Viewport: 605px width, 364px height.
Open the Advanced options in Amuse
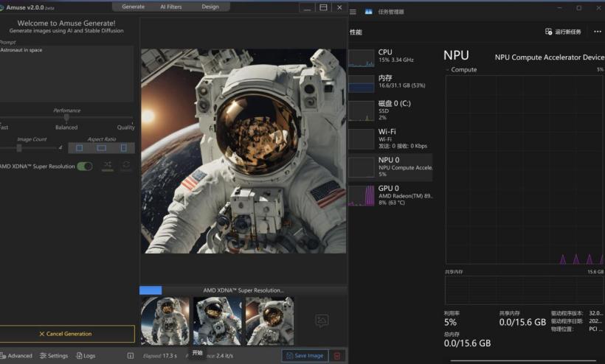(16, 355)
